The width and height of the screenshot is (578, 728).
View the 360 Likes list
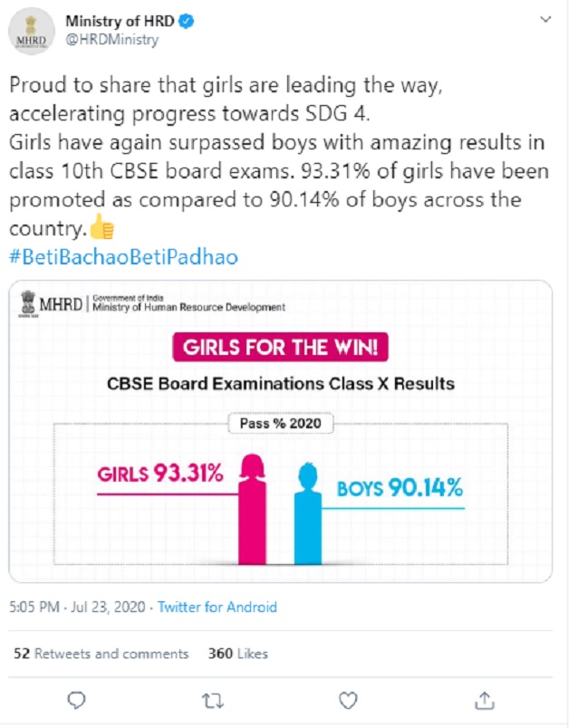click(238, 654)
